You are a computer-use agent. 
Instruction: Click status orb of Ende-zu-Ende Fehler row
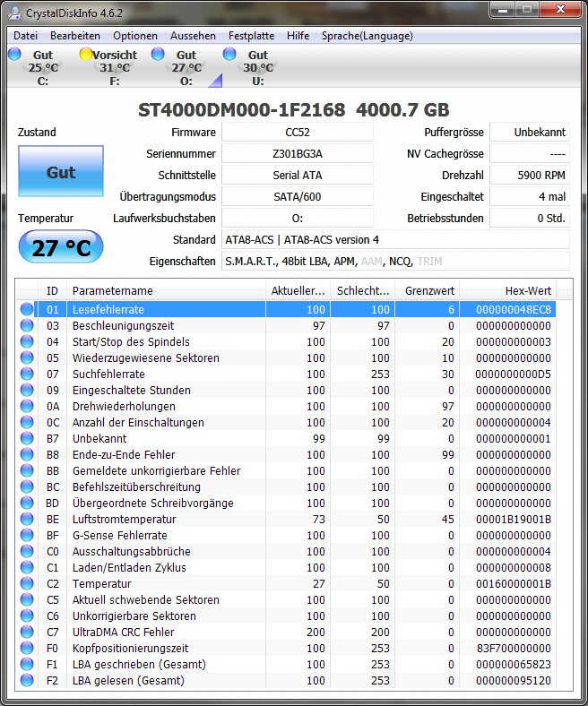coord(27,455)
